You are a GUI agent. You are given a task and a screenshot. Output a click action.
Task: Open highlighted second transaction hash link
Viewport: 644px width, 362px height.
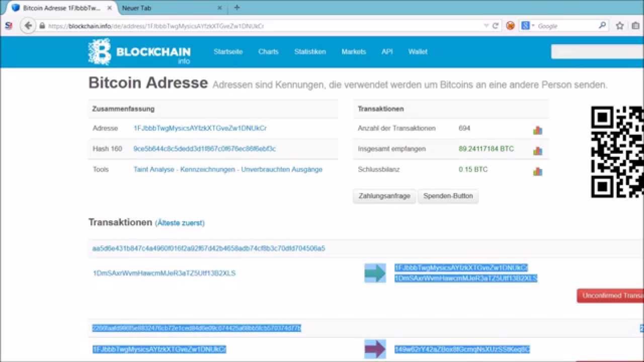[x=196, y=328]
